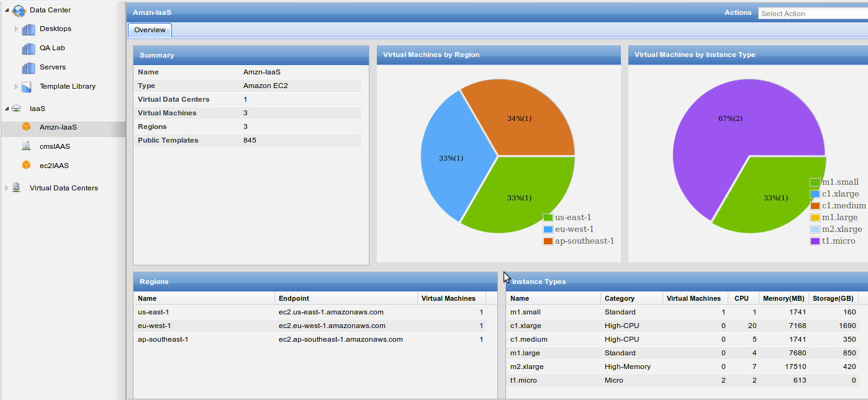
Task: Expand the Virtual Data Centers node
Action: tap(7, 188)
